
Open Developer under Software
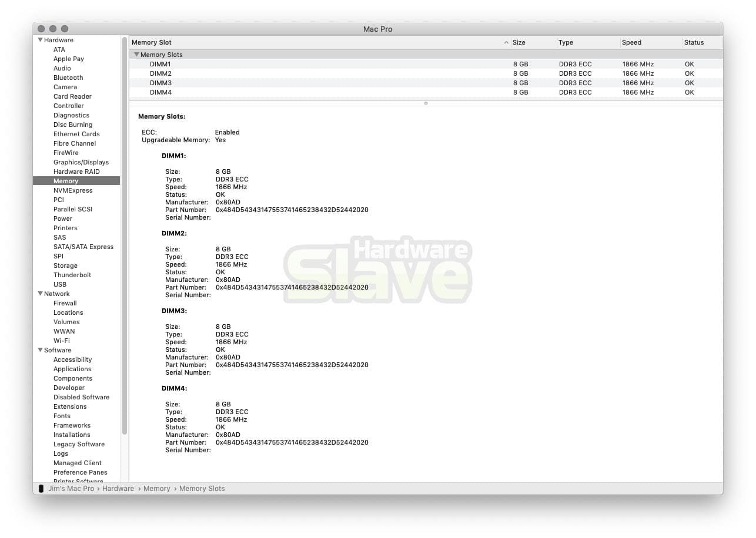[69, 388]
